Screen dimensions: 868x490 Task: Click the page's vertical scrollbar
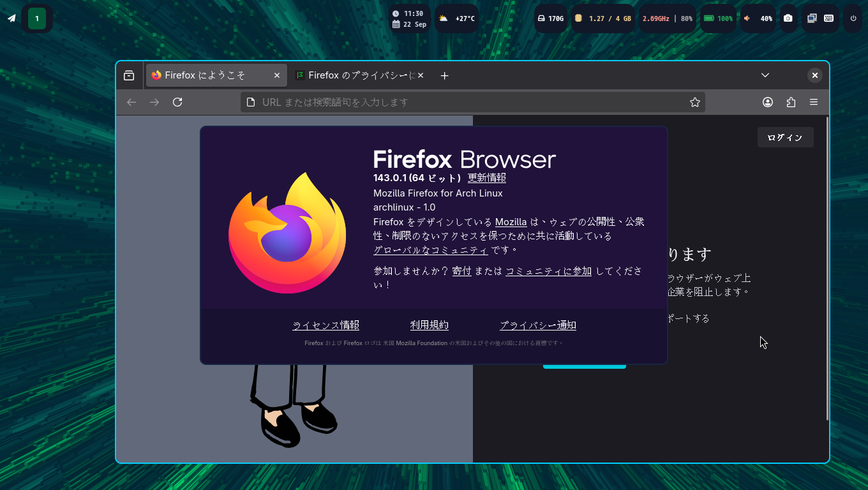(x=827, y=268)
